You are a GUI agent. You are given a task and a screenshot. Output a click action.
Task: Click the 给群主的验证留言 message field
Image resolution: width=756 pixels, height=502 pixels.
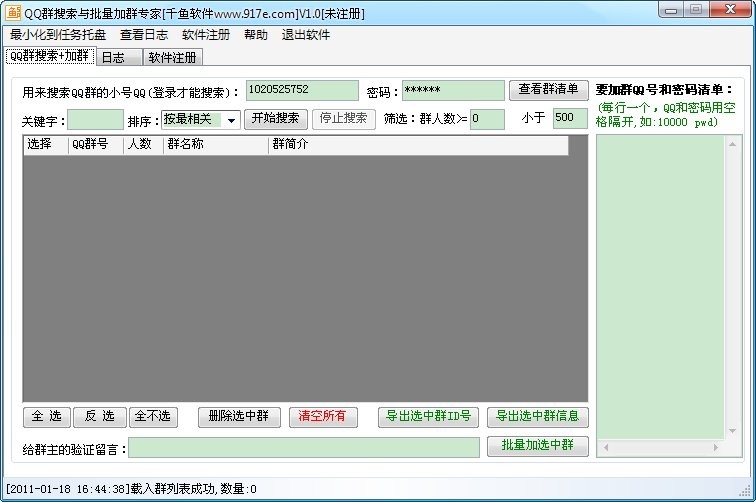pos(304,448)
